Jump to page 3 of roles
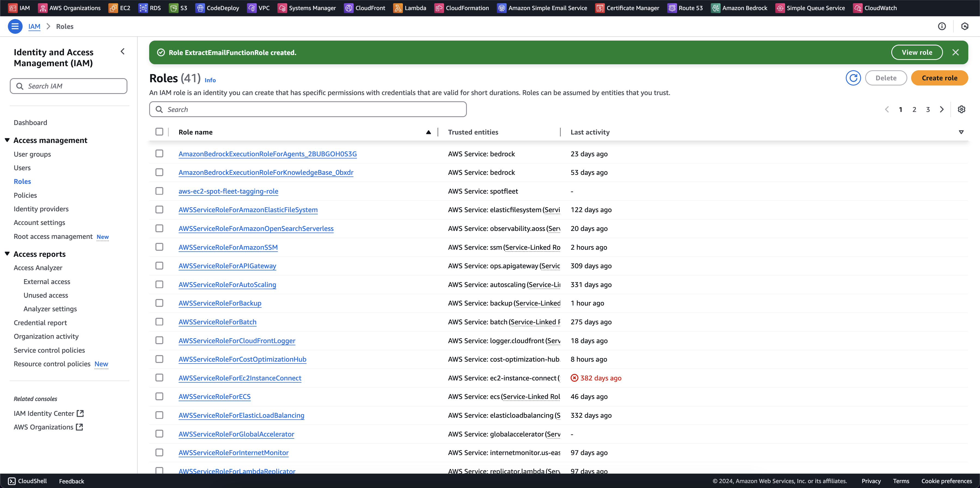 928,110
